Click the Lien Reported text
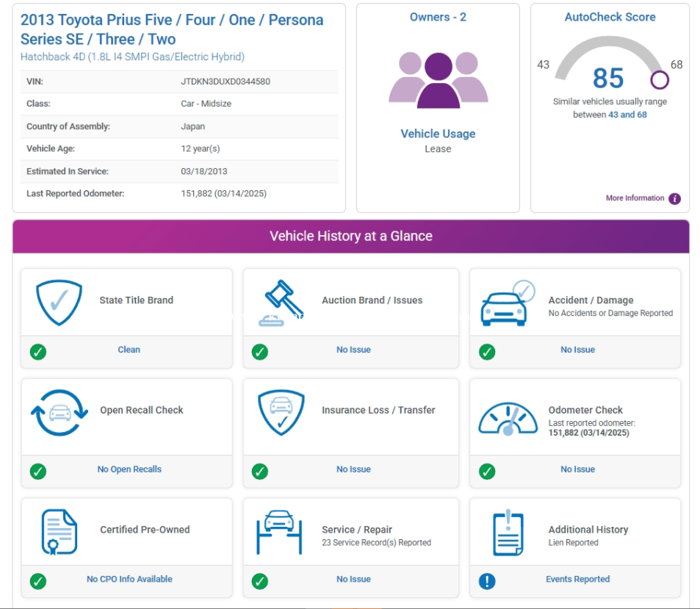The image size is (700, 609). pos(573,542)
